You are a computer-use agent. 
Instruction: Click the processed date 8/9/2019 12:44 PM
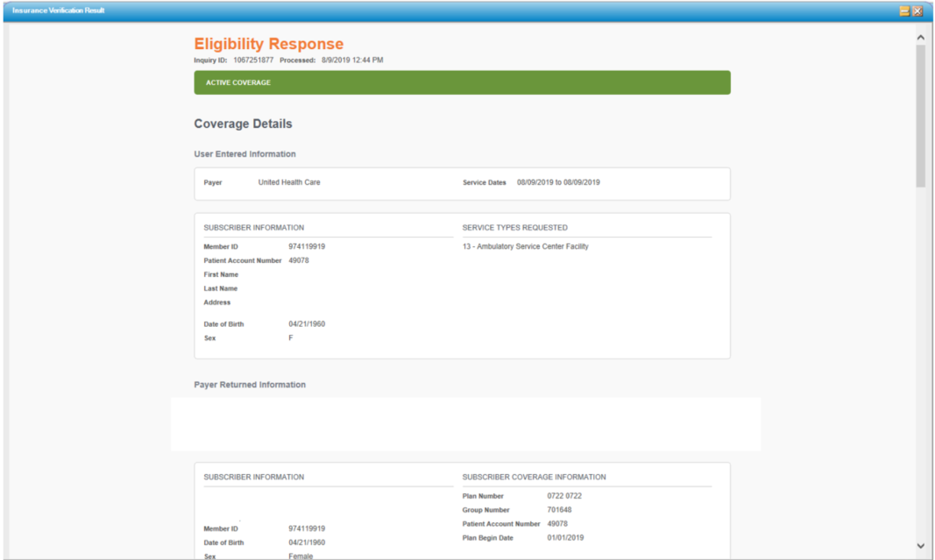(x=352, y=60)
